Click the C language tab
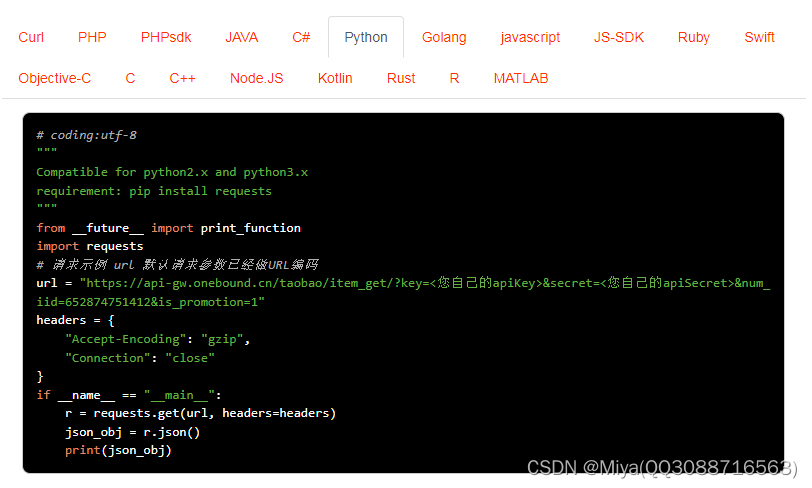Viewport: 812px width, 488px height. [130, 78]
